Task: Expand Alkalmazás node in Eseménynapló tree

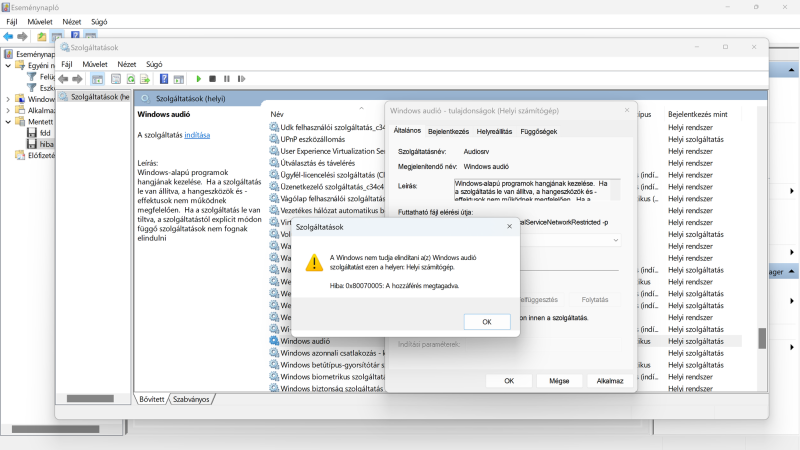Action: coord(8,110)
